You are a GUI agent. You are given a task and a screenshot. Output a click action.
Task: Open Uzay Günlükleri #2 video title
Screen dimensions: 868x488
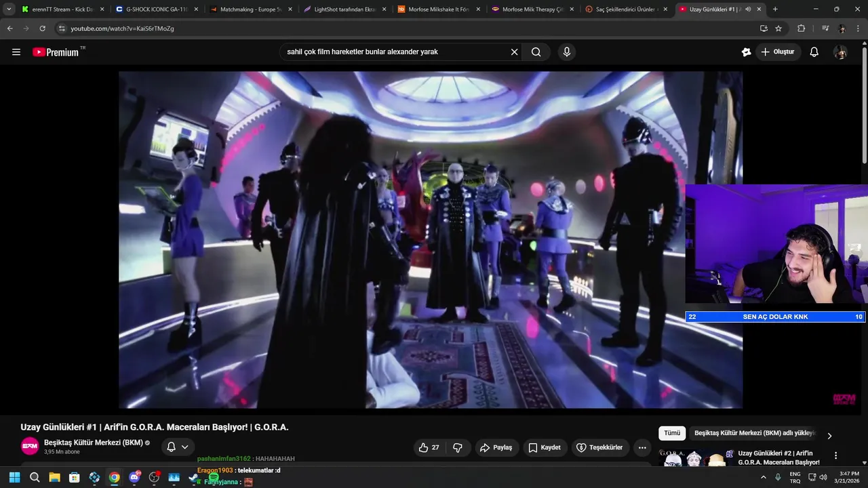pos(778,457)
